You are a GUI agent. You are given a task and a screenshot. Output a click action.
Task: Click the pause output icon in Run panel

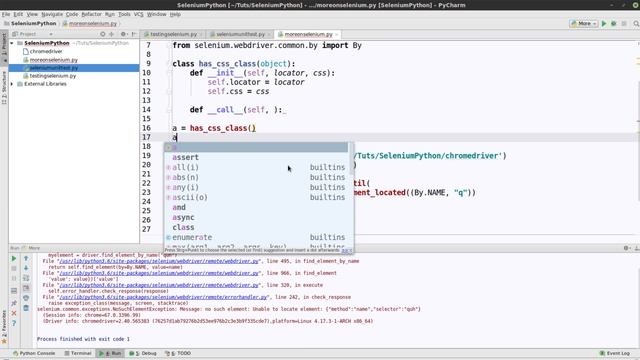13,278
